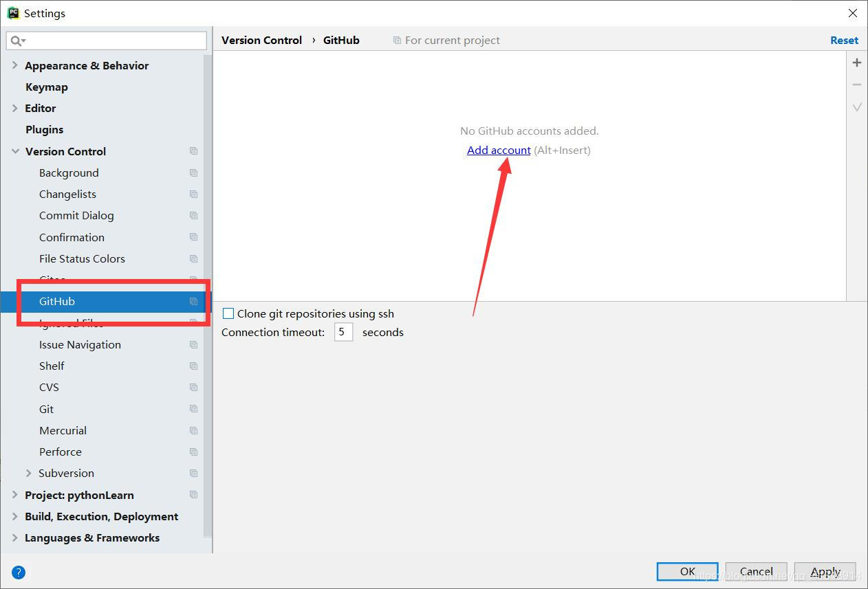Select Background under Version Control
The width and height of the screenshot is (868, 589).
coord(69,173)
